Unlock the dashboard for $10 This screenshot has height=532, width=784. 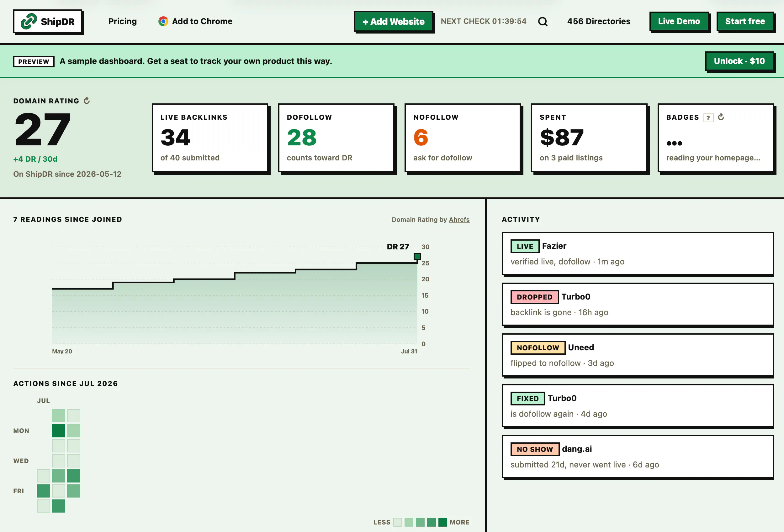click(739, 61)
